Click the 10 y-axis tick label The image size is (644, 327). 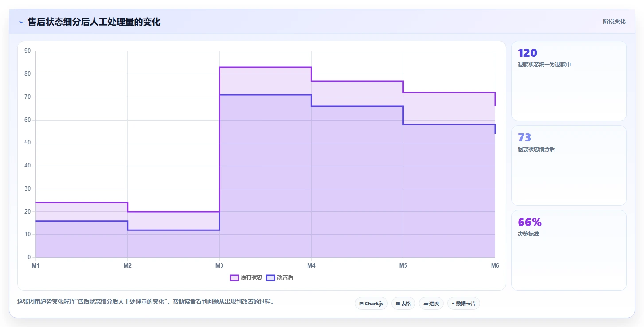pyautogui.click(x=28, y=234)
